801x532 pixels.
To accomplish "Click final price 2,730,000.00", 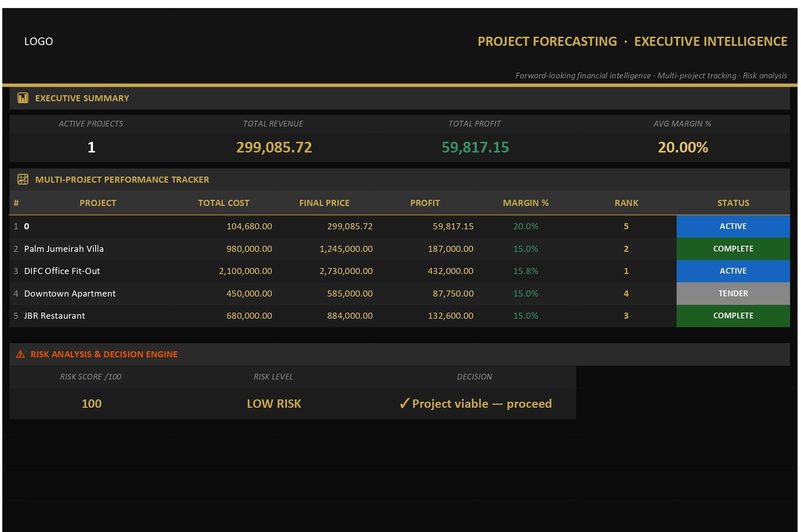I will (346, 271).
